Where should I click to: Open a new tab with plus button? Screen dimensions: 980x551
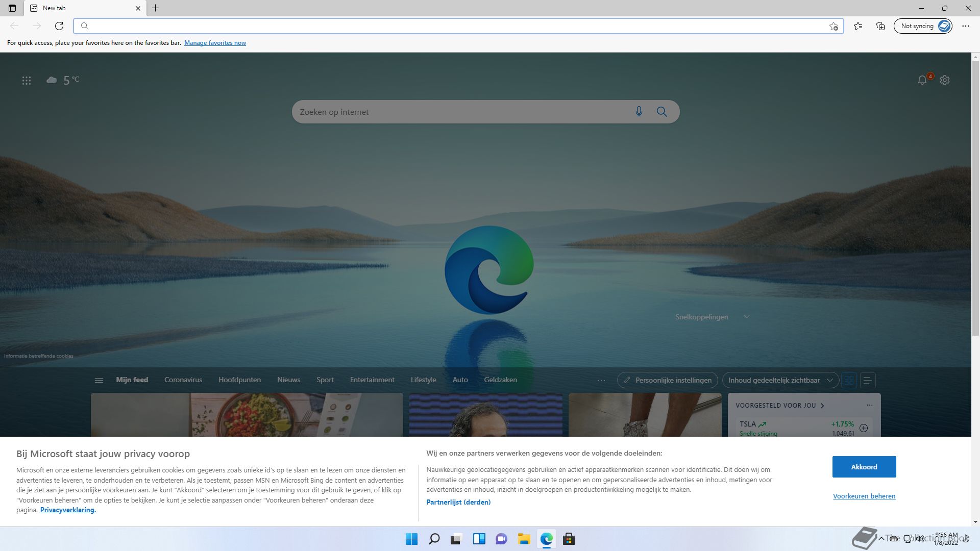pyautogui.click(x=156, y=8)
